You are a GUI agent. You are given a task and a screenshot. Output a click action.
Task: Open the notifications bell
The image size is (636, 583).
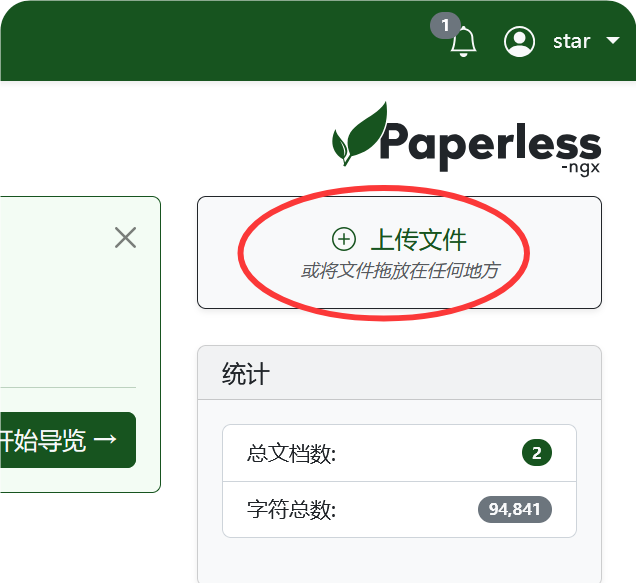pos(463,42)
